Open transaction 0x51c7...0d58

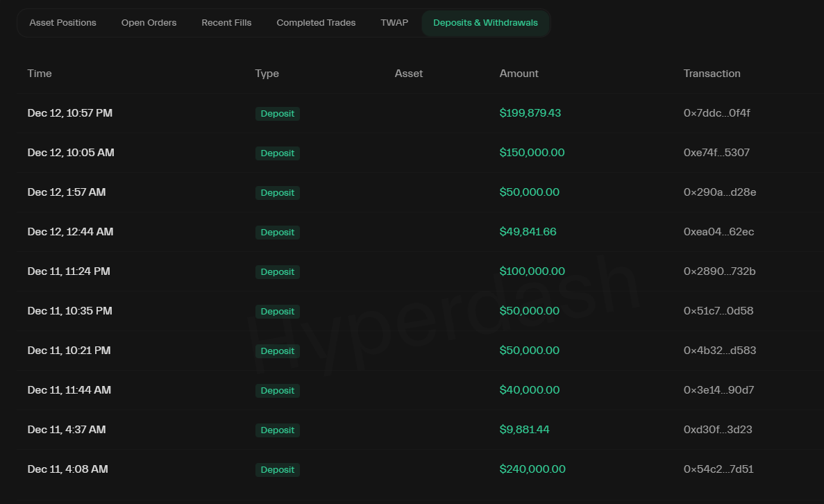click(718, 311)
